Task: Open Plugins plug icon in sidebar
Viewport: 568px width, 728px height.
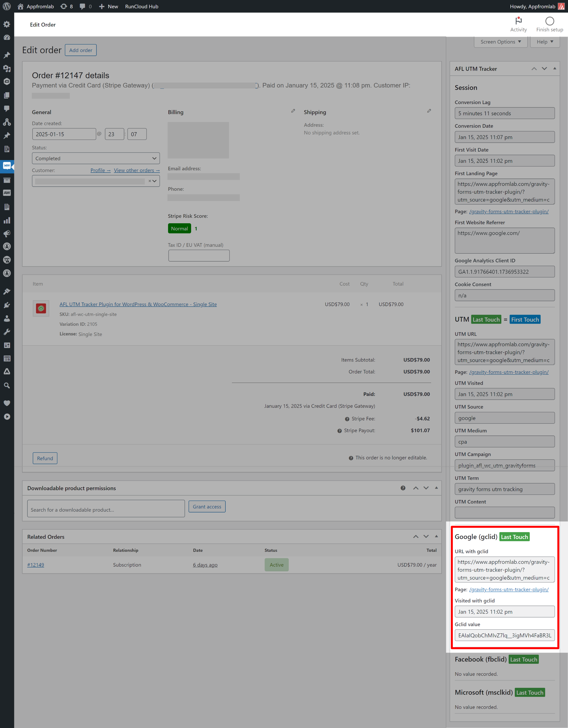Action: coord(7,305)
